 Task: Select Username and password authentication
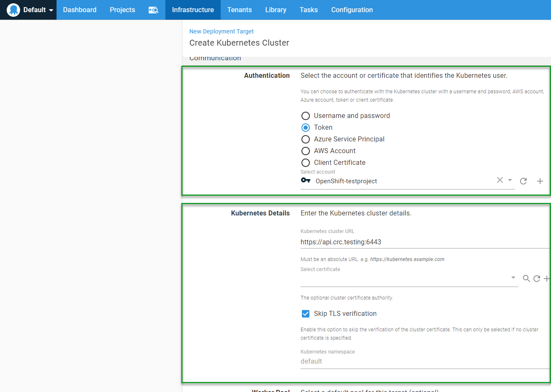pyautogui.click(x=306, y=116)
